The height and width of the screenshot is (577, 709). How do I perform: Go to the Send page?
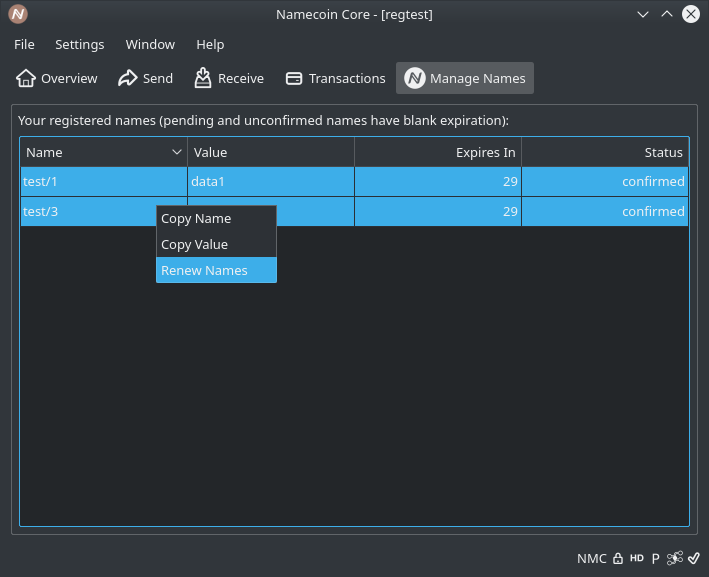click(145, 78)
